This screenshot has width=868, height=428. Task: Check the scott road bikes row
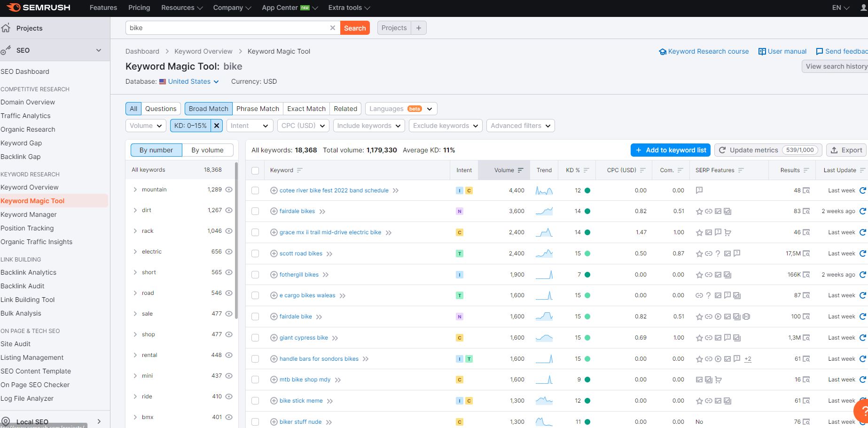click(255, 254)
